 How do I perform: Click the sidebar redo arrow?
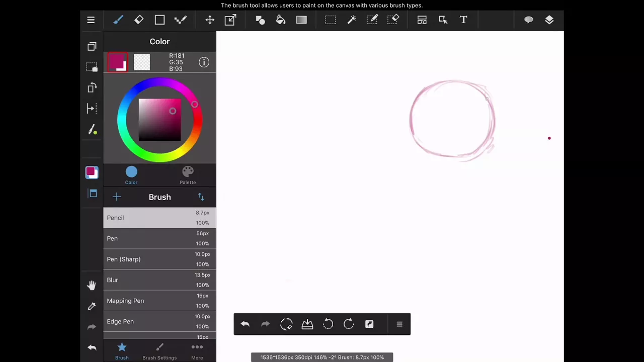click(x=92, y=327)
